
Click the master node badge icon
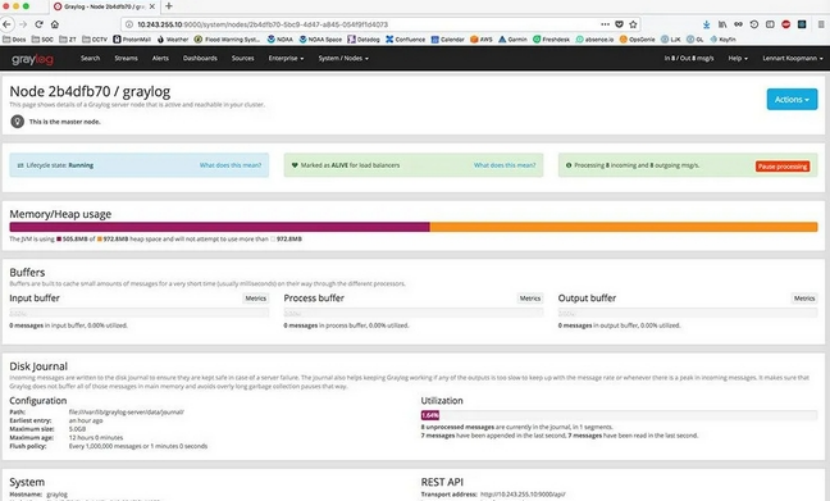(17, 120)
